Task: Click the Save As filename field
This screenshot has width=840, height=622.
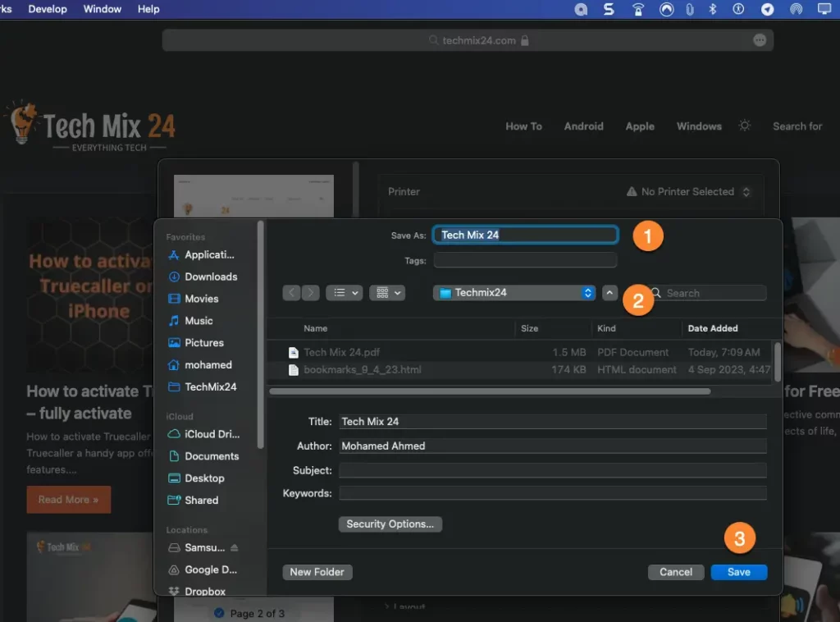Action: coord(525,235)
